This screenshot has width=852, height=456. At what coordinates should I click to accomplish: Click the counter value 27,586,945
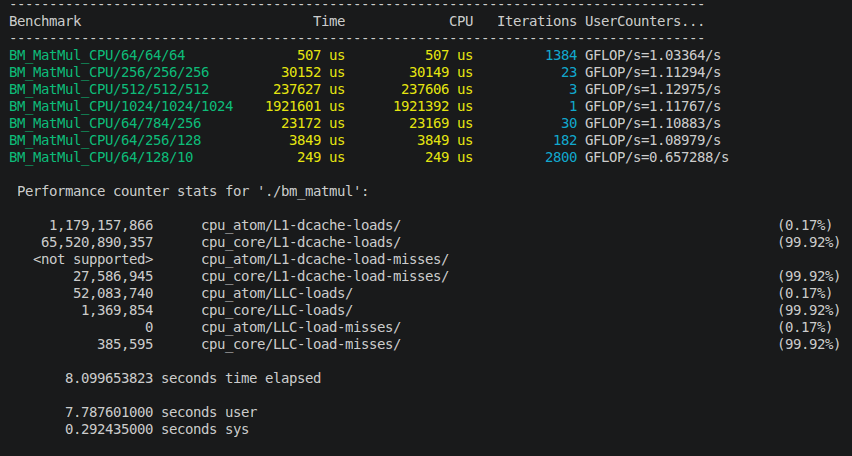click(113, 276)
